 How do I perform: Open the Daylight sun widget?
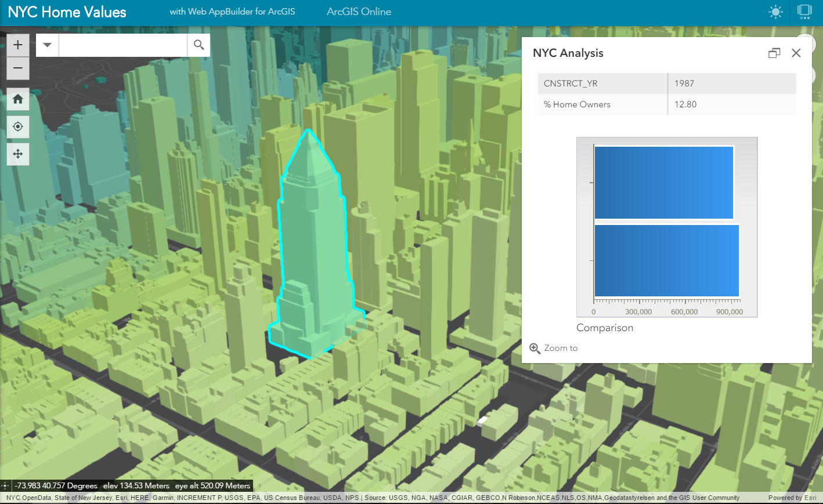(775, 12)
